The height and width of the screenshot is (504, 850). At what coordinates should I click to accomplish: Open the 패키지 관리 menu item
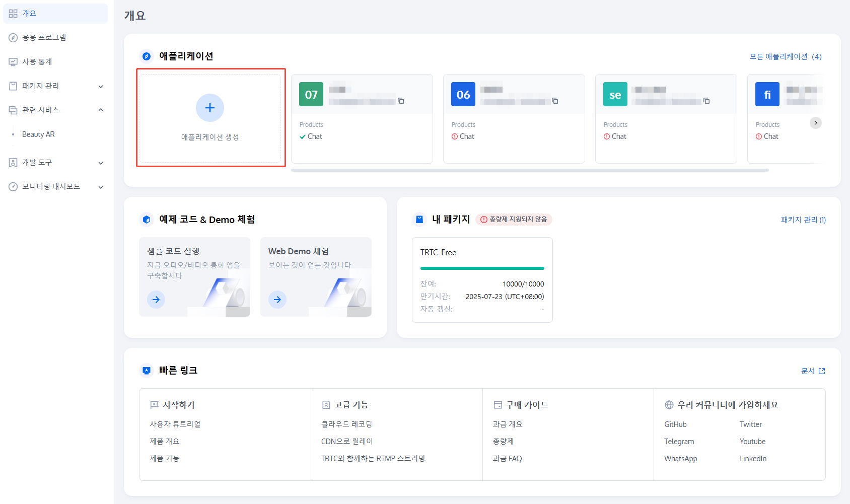point(55,86)
